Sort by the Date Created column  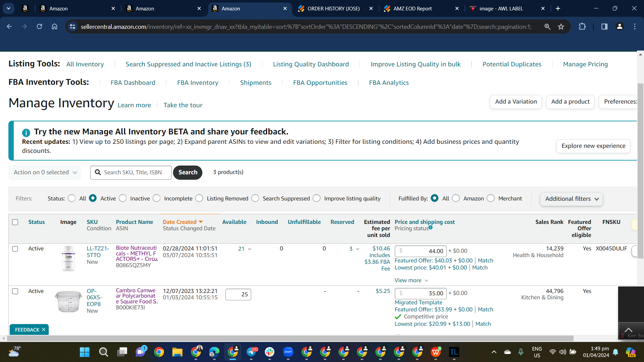click(183, 222)
